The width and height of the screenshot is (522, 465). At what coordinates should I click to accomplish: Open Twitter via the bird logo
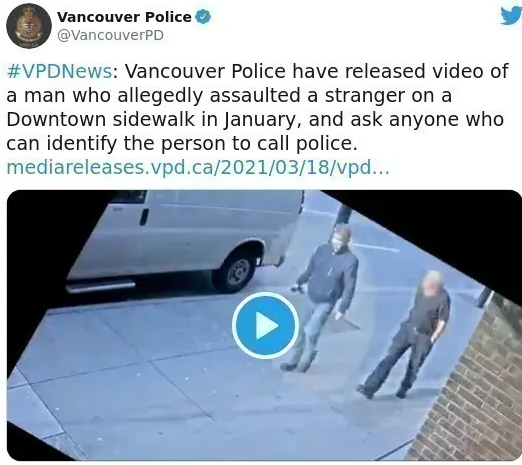coord(511,15)
